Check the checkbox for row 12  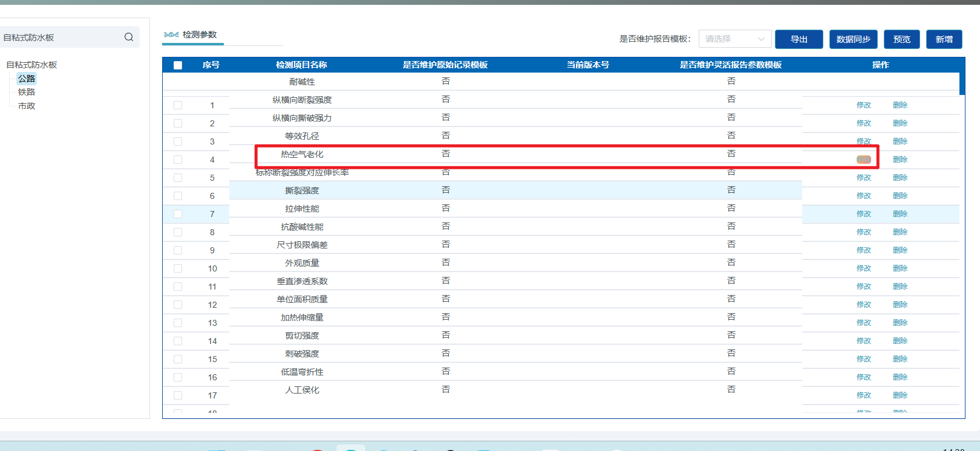[x=178, y=305]
